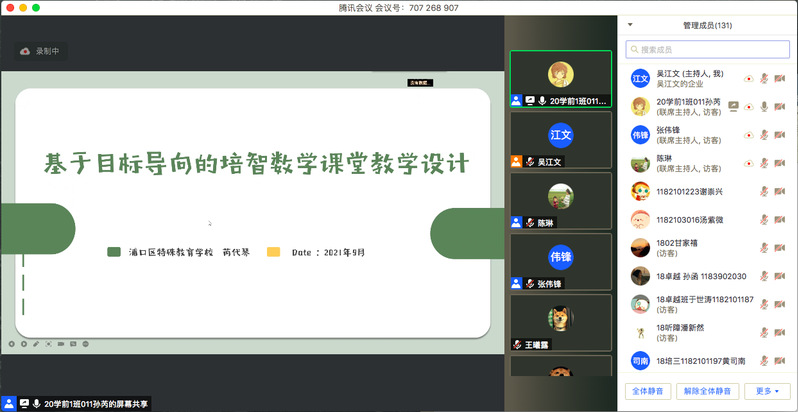Click the subtitles icon in slideshow controls
Screen dimensions: 798x412
[x=73, y=343]
